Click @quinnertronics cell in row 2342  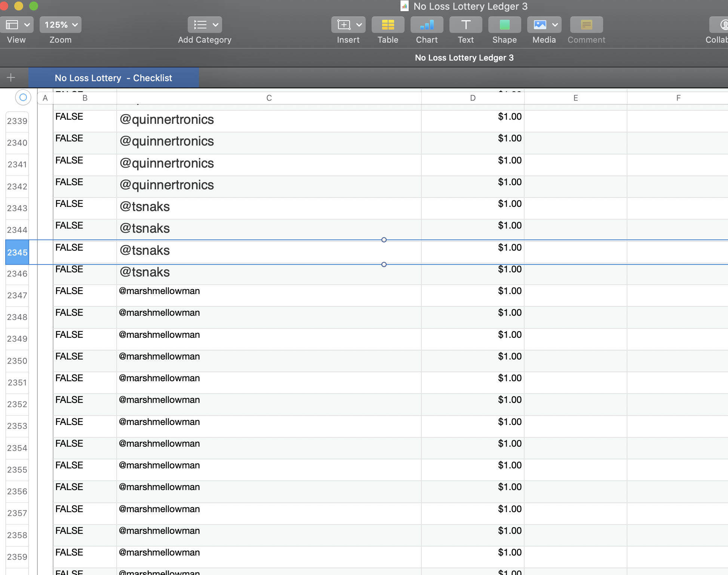click(x=269, y=187)
